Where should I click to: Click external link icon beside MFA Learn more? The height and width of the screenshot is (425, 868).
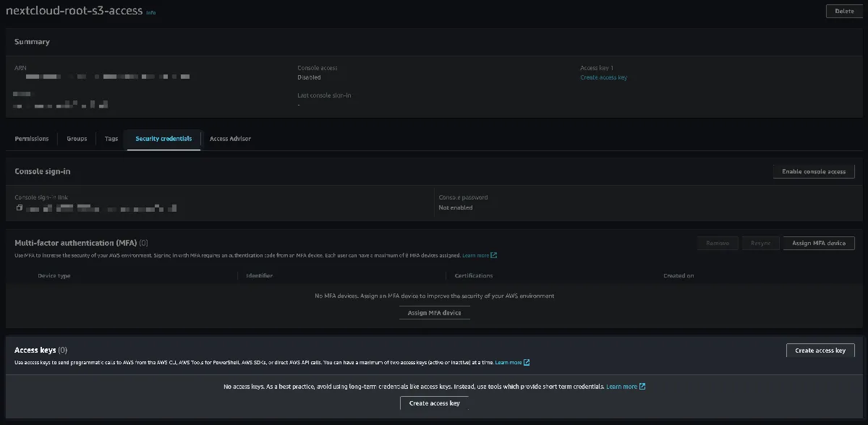(x=494, y=255)
